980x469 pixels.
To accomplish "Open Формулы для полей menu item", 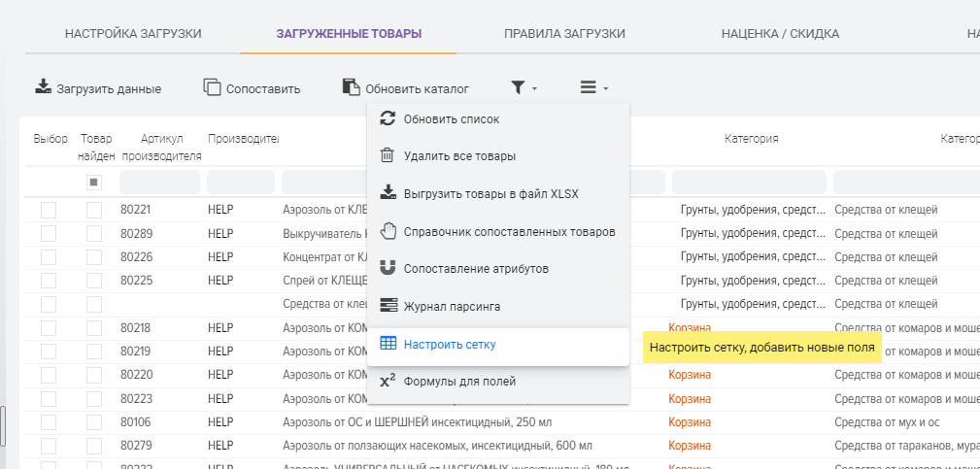I will click(x=497, y=381).
